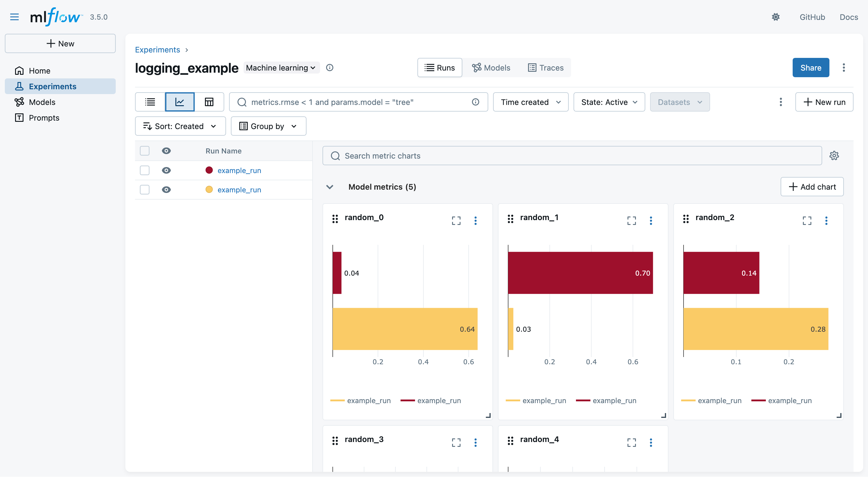Switch to chart view mode
Screen dimensions: 868x477
point(180,102)
